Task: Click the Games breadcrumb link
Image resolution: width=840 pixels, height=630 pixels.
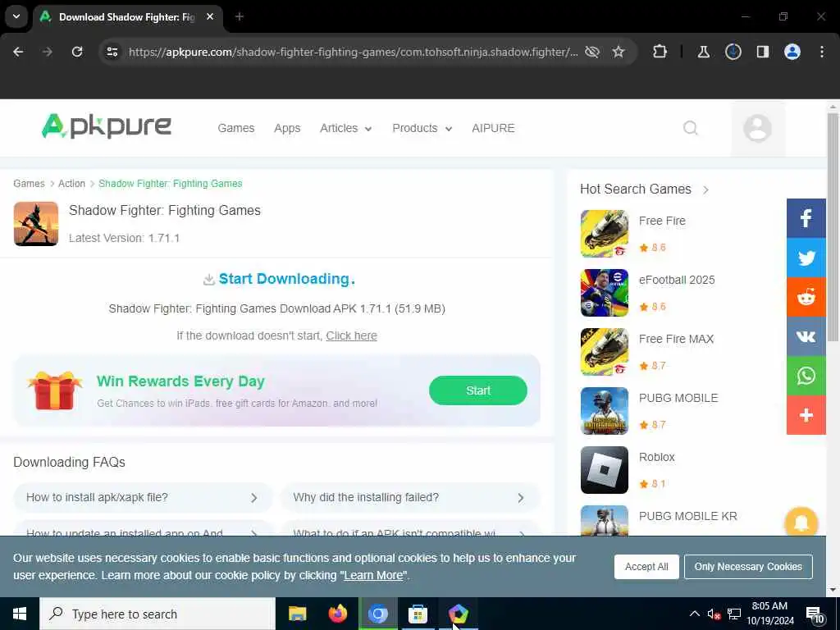Action: 29,183
